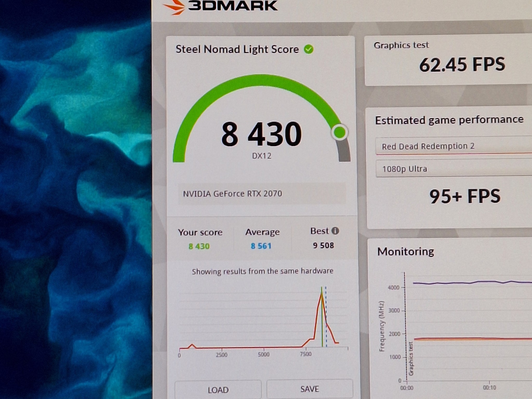Click the Graphics test marker in monitoring chart
The image size is (532, 399).
tap(411, 359)
